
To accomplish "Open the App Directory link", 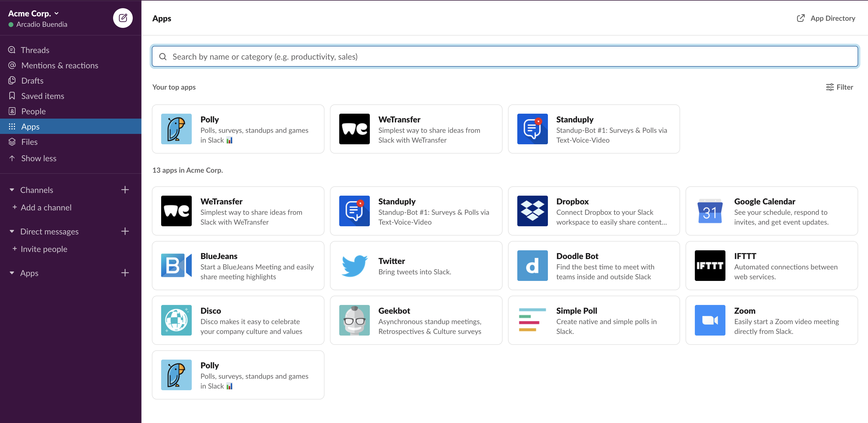I will tap(825, 18).
